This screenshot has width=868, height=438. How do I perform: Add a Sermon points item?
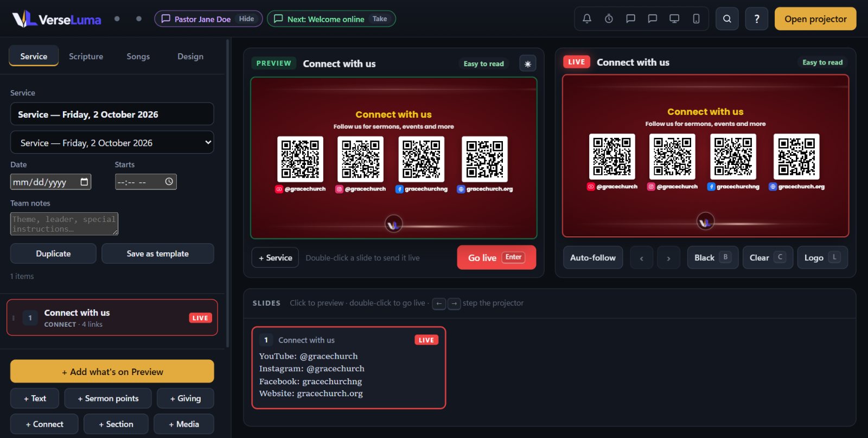108,398
